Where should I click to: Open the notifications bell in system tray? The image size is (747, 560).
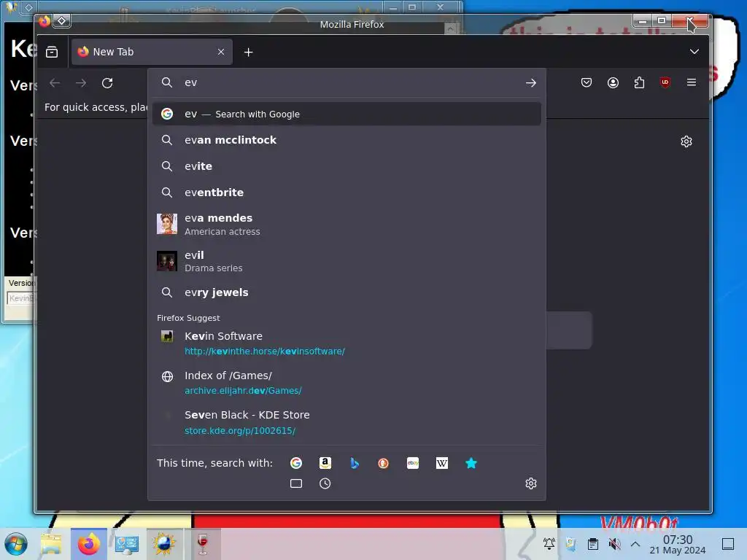(549, 543)
